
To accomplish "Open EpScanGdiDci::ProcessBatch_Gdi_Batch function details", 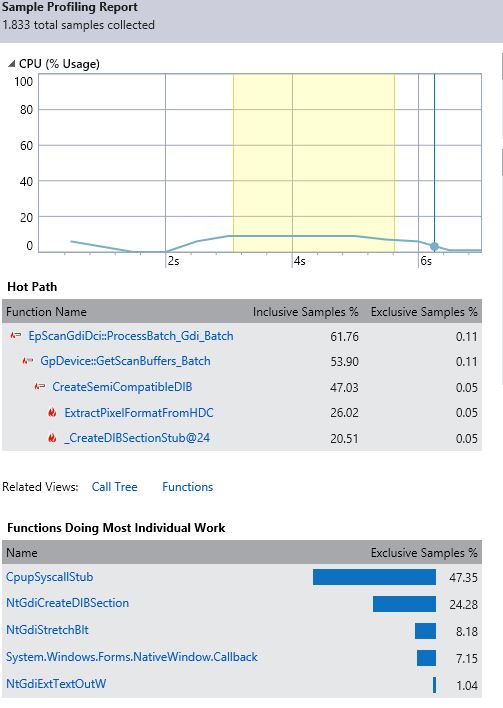I will [131, 336].
